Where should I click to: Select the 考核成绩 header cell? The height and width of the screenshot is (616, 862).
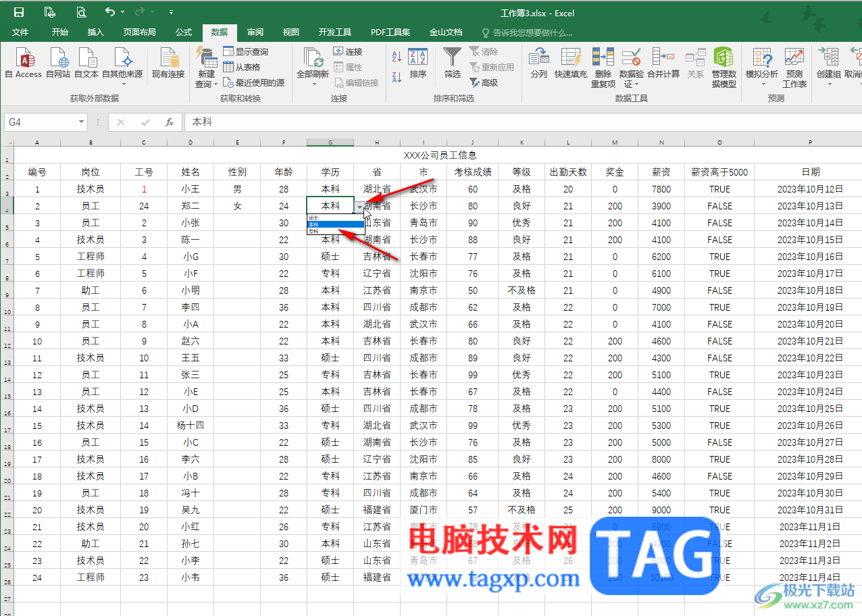pyautogui.click(x=472, y=172)
